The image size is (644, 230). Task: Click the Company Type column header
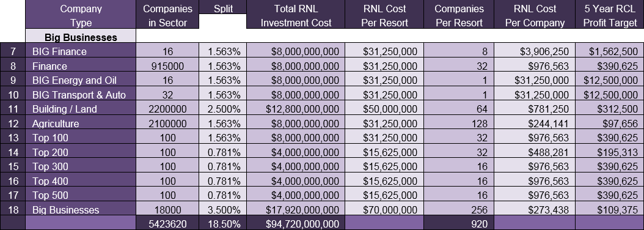tap(81, 15)
